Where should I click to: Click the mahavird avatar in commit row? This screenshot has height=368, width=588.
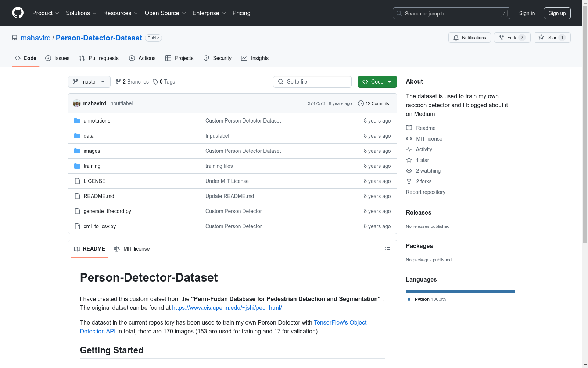pos(77,103)
